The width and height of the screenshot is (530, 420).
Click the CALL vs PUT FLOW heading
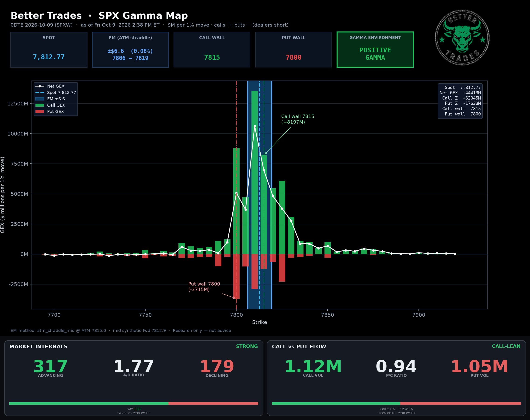click(x=299, y=346)
